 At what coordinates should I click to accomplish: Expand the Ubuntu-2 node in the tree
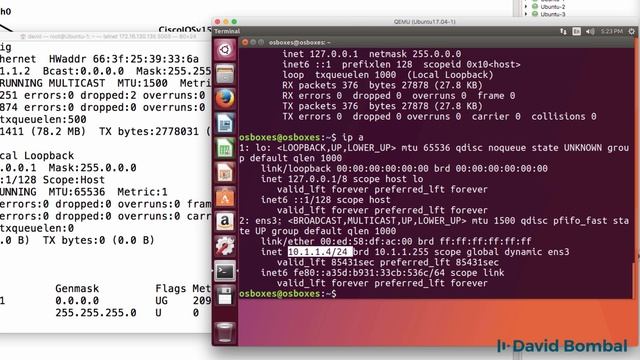(x=526, y=7)
